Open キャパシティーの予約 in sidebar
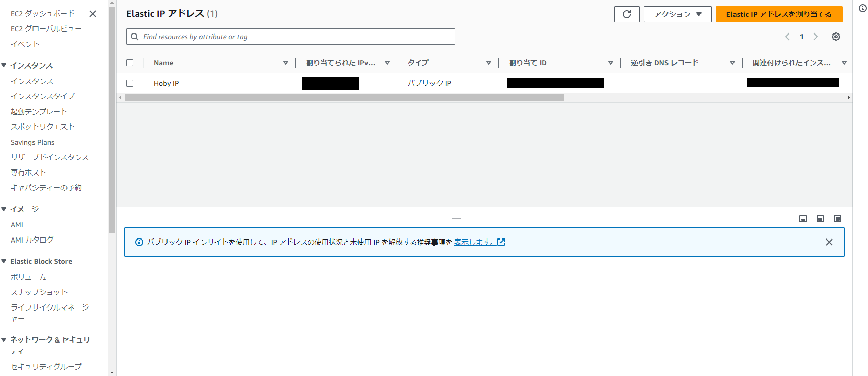The height and width of the screenshot is (376, 868). click(x=46, y=188)
